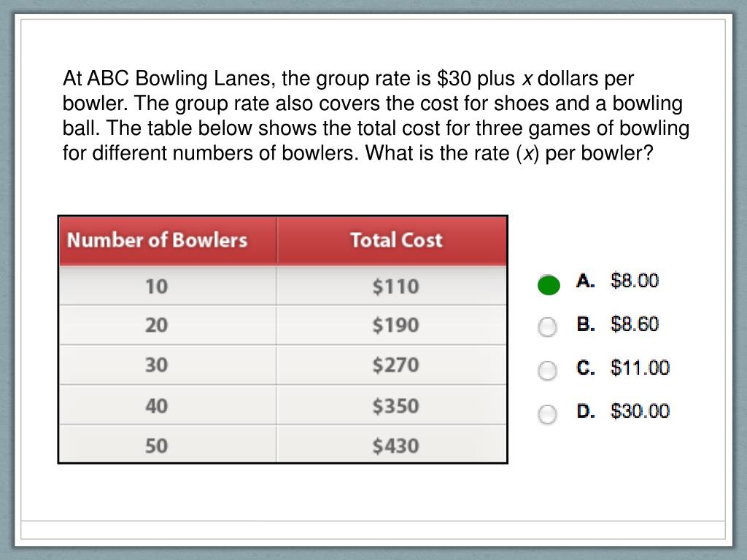Click the answer text $30.00
This screenshot has height=560, width=747.
(640, 411)
